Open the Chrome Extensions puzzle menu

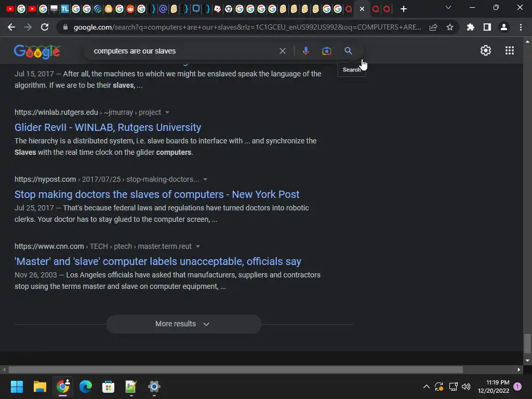pos(470,27)
